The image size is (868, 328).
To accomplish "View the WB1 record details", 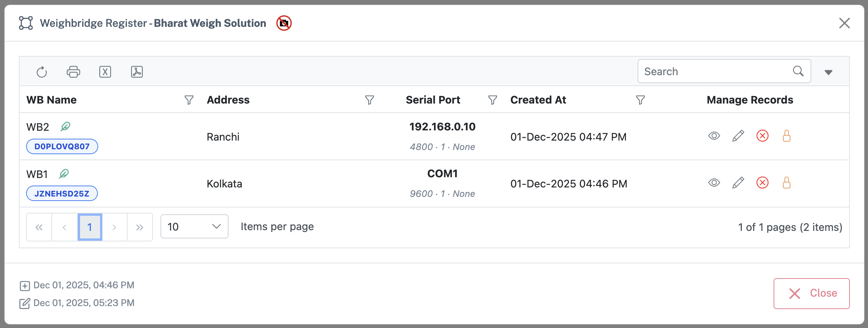I will point(714,183).
